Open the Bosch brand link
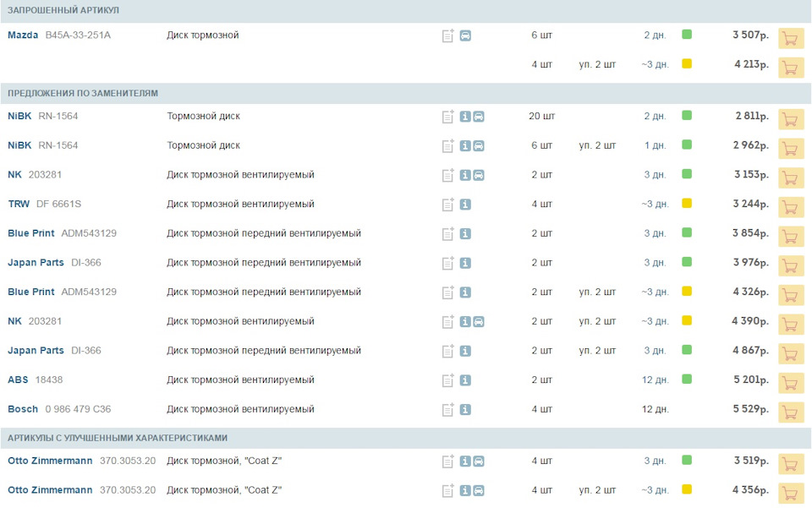 click(x=23, y=409)
